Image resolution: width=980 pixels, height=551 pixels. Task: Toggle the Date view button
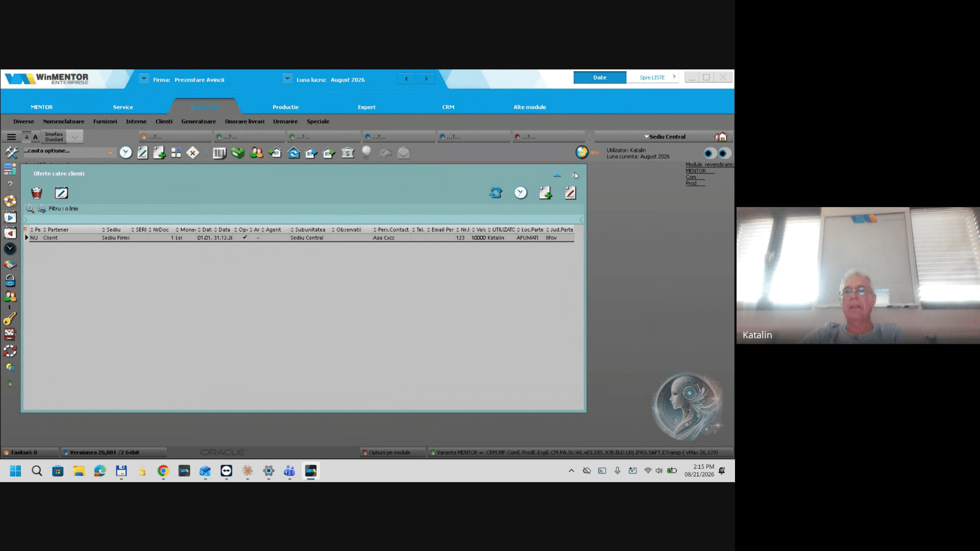[600, 78]
